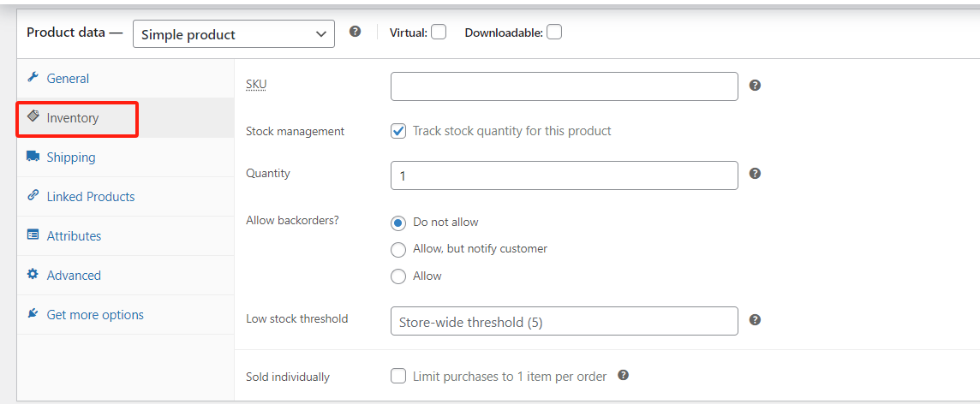
Task: Click the Get more options plug icon
Action: 33,314
